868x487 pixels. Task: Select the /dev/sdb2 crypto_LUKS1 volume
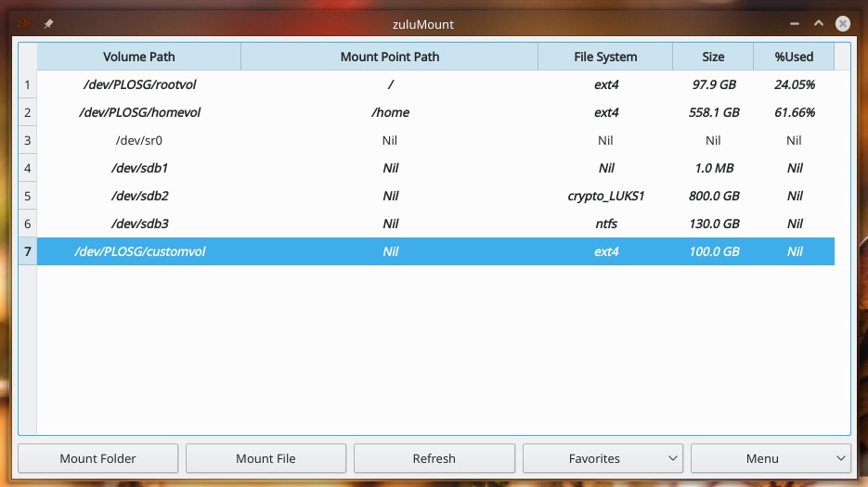click(x=435, y=196)
